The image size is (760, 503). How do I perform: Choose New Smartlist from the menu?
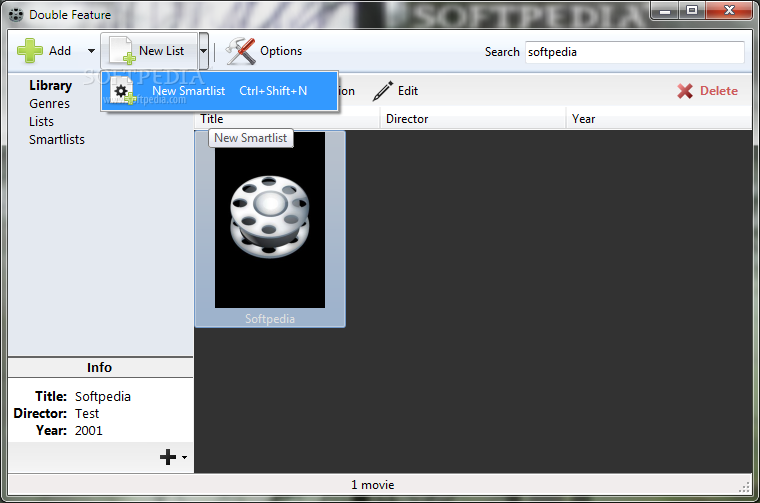click(220, 91)
